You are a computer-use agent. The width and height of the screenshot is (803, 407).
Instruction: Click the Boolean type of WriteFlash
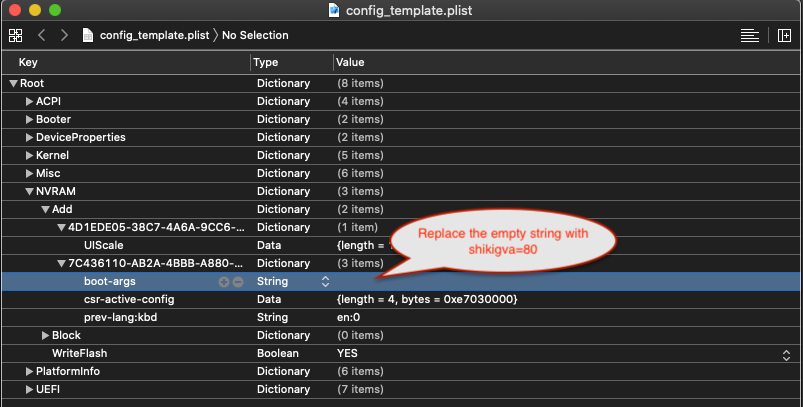click(x=278, y=353)
